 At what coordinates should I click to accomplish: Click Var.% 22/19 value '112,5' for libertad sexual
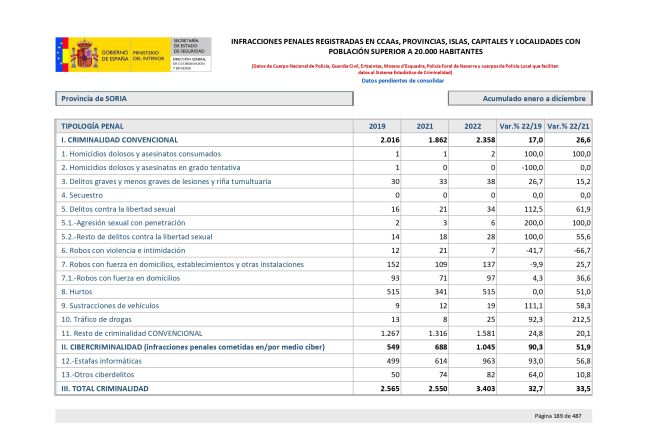[x=534, y=209]
